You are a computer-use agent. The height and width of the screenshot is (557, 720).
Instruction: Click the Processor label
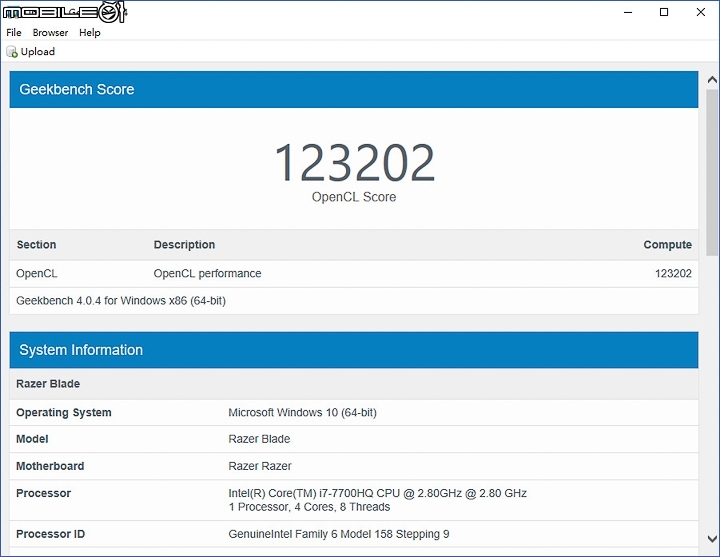click(44, 493)
